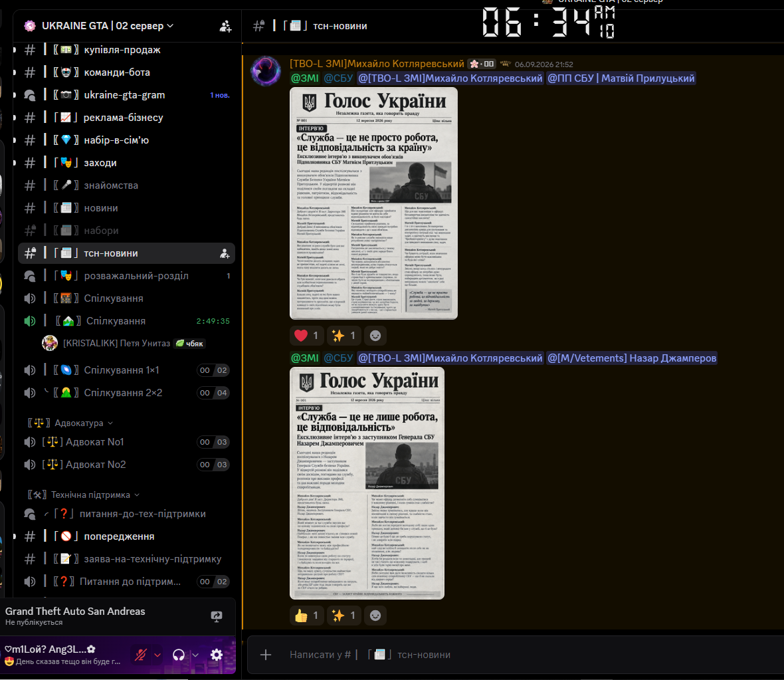Click Михайло Котляревський mention in second post

(x=450, y=358)
